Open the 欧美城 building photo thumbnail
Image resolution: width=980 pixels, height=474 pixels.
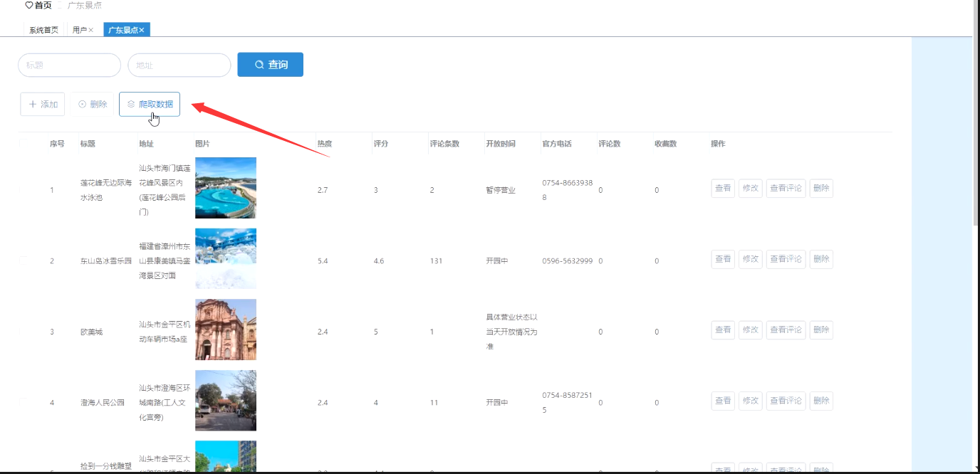tap(226, 330)
